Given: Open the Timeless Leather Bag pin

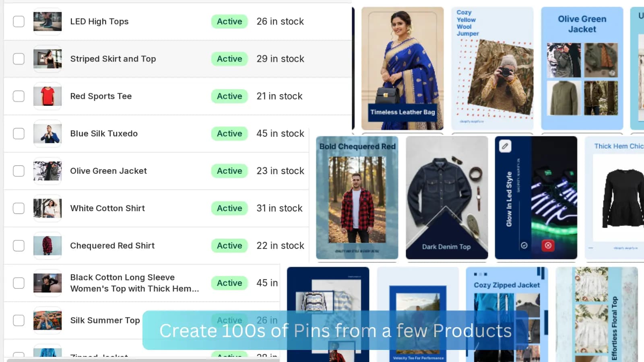Looking at the screenshot, I should 402,68.
